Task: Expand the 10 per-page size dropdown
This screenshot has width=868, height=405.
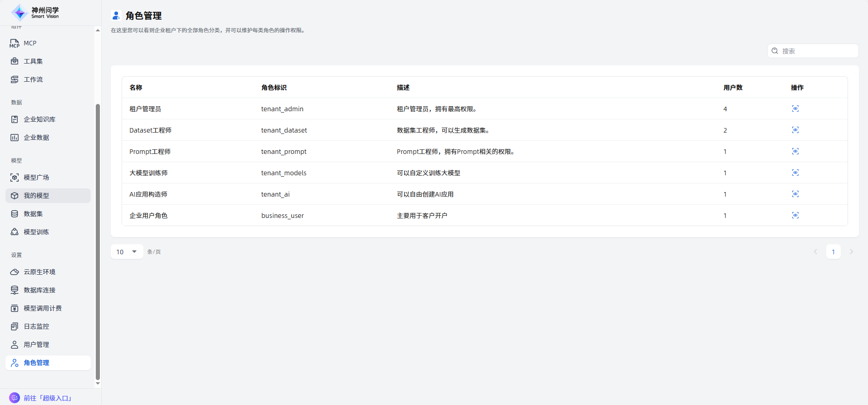Action: point(127,252)
